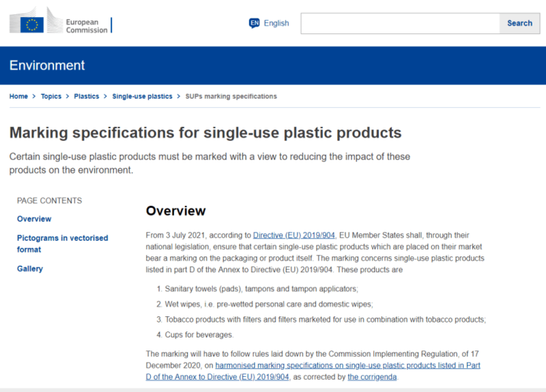Image resolution: width=546 pixels, height=392 pixels.
Task: Click the chevron after Home breadcrumb
Action: (34, 96)
